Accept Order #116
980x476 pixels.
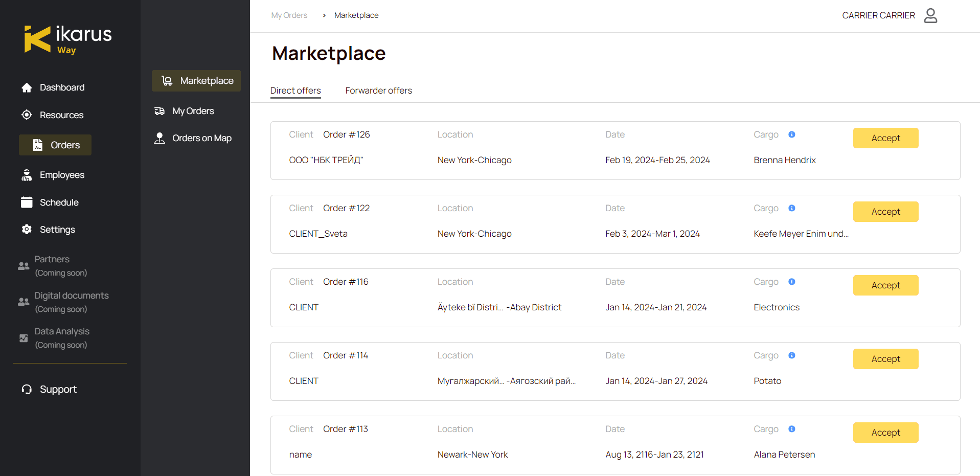click(885, 285)
